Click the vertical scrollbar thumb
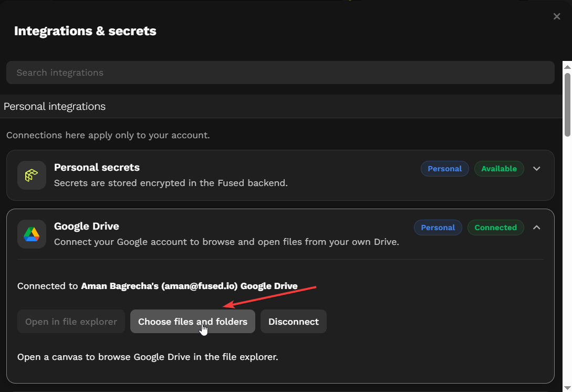Screen dimensions: 572x392 (x=567, y=105)
